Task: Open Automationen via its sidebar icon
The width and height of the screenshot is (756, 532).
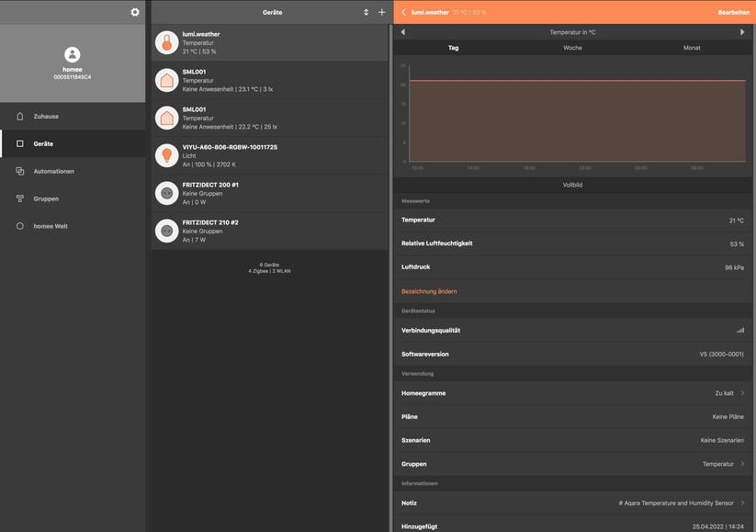Action: click(x=20, y=170)
